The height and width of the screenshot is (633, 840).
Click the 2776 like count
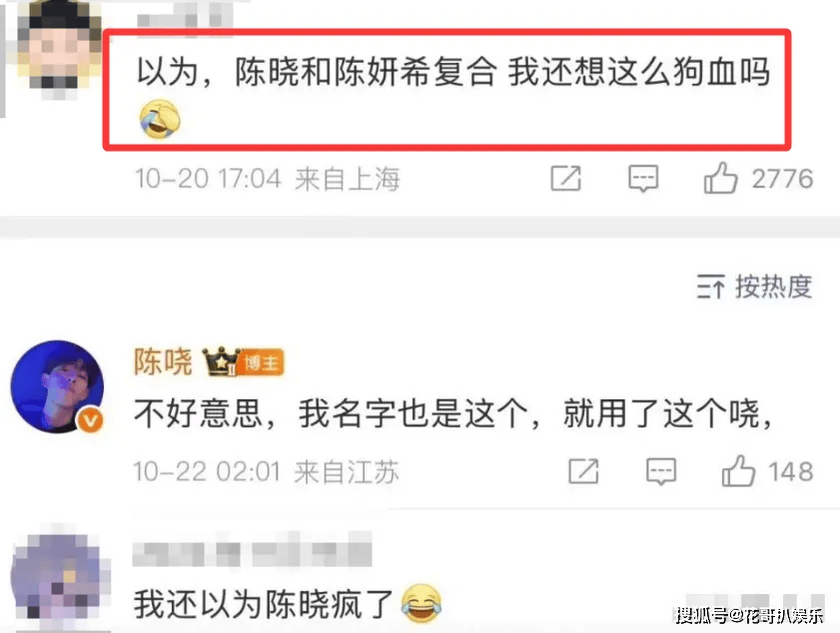[x=782, y=179]
